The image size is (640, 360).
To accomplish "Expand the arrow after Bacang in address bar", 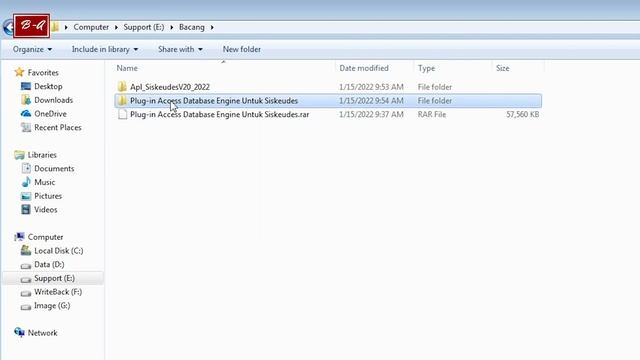I will click(x=212, y=27).
